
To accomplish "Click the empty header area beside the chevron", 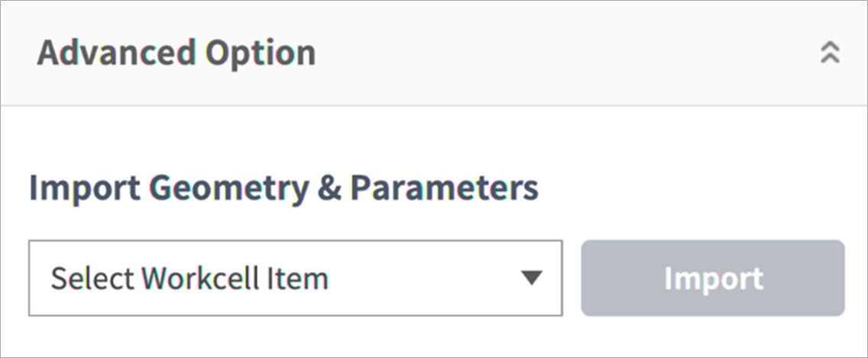I will [x=688, y=53].
